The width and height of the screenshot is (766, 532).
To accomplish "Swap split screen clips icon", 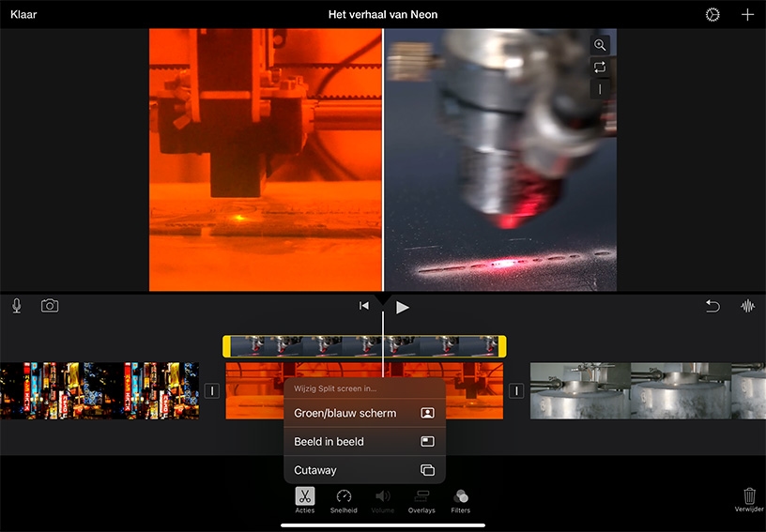I will point(600,67).
